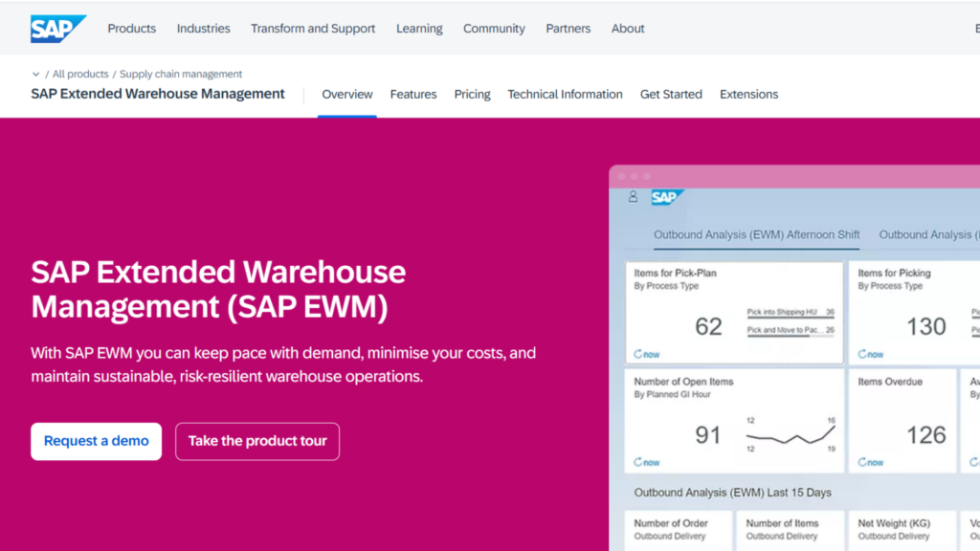Open the Technical Information tab
The height and width of the screenshot is (551, 980).
(x=565, y=95)
